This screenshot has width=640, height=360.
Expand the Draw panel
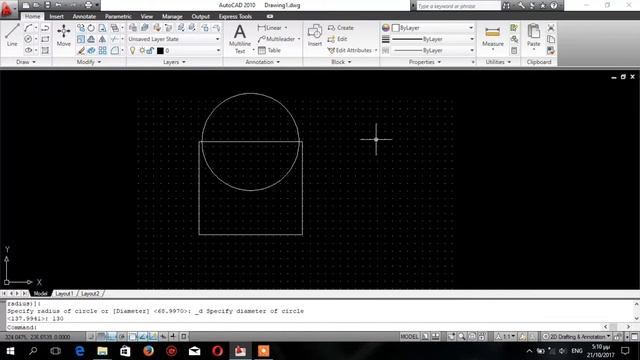[x=26, y=62]
